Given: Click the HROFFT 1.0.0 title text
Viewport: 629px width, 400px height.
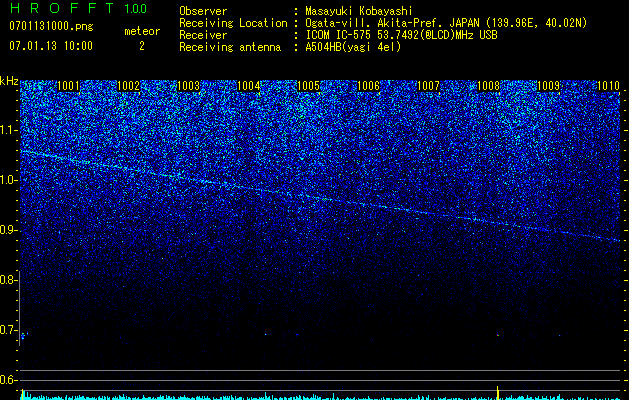Looking at the screenshot, I should click(x=79, y=8).
